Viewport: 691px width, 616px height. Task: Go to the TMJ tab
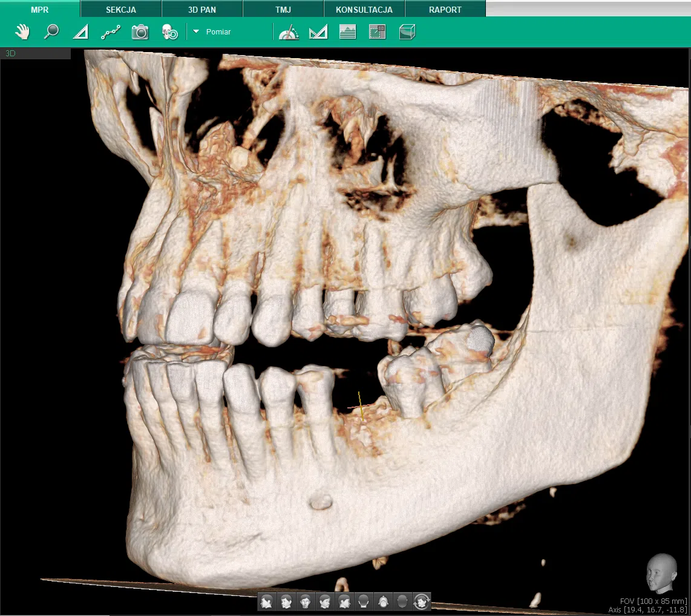click(283, 10)
